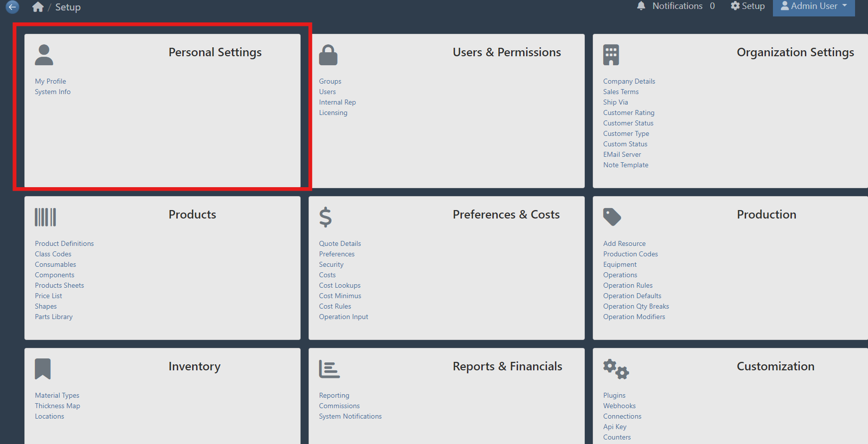Image resolution: width=868 pixels, height=444 pixels.
Task: Click the Organization Settings building icon
Action: tap(611, 55)
